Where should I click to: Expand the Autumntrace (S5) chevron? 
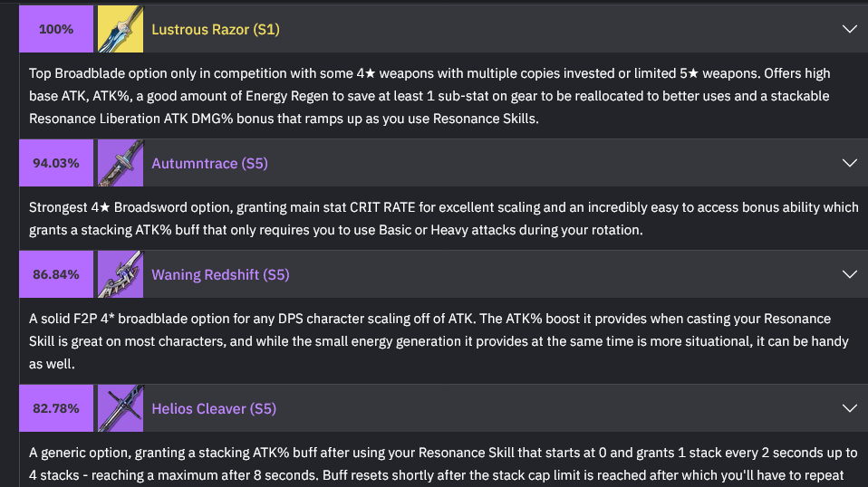point(849,163)
